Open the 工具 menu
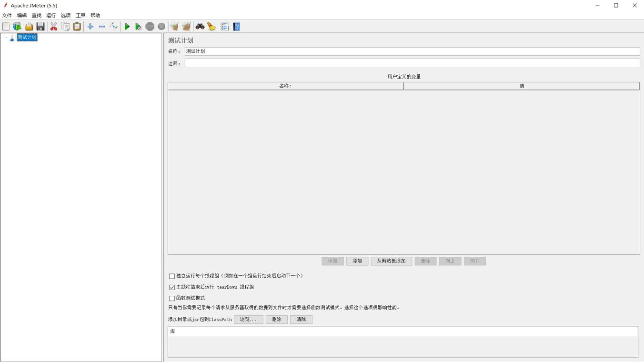The height and width of the screenshot is (362, 644). [x=80, y=15]
